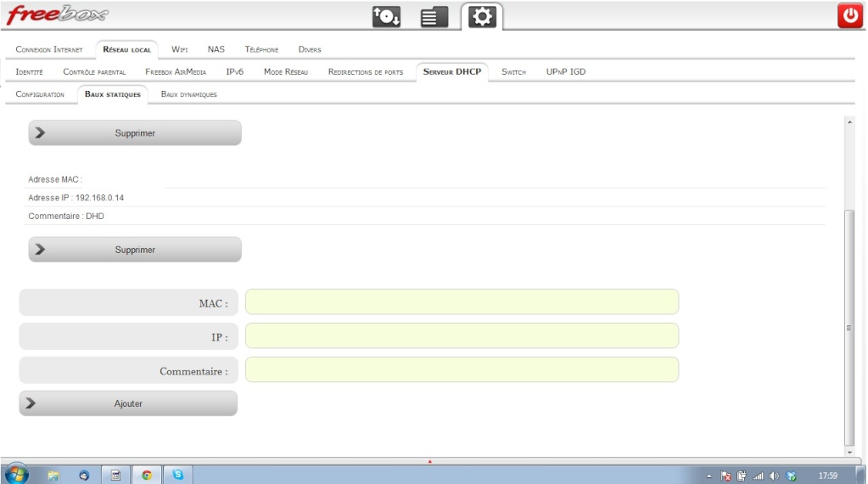Open the Wifi tab
This screenshot has height=484, width=868.
(179, 49)
